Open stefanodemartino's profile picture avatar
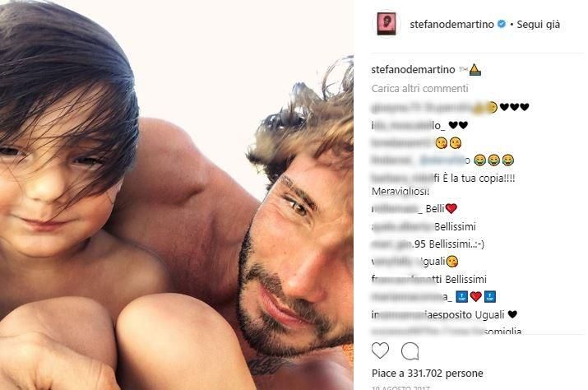588x390 pixels. 387,24
